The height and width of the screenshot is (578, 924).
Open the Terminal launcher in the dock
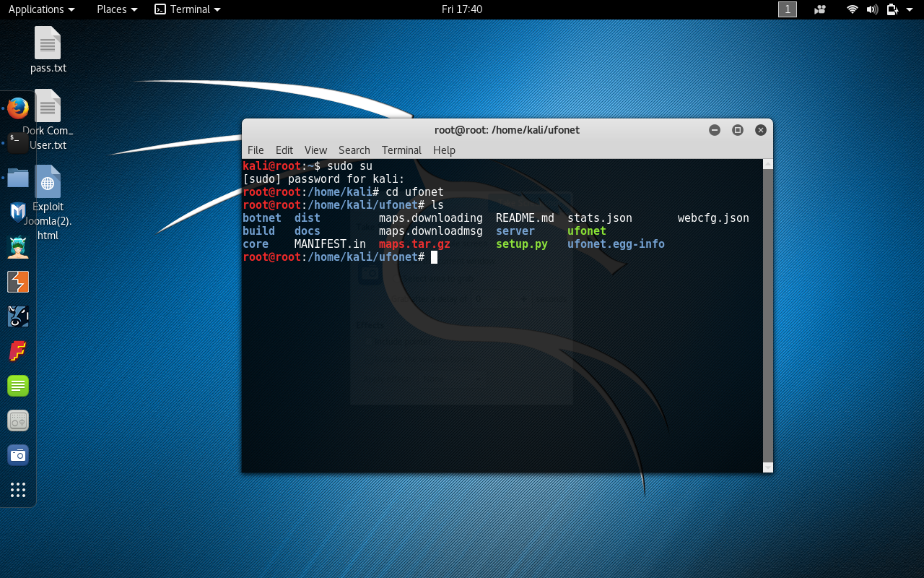pos(18,142)
